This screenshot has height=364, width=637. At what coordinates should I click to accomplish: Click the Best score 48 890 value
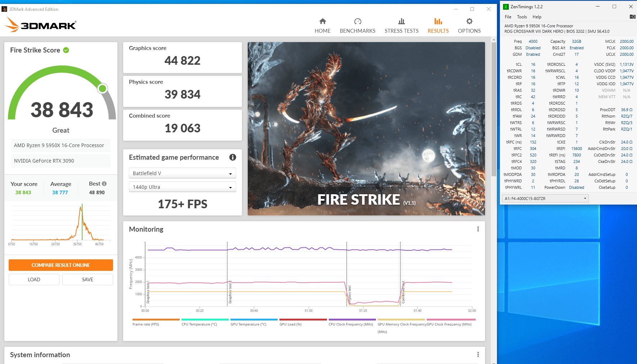[97, 192]
